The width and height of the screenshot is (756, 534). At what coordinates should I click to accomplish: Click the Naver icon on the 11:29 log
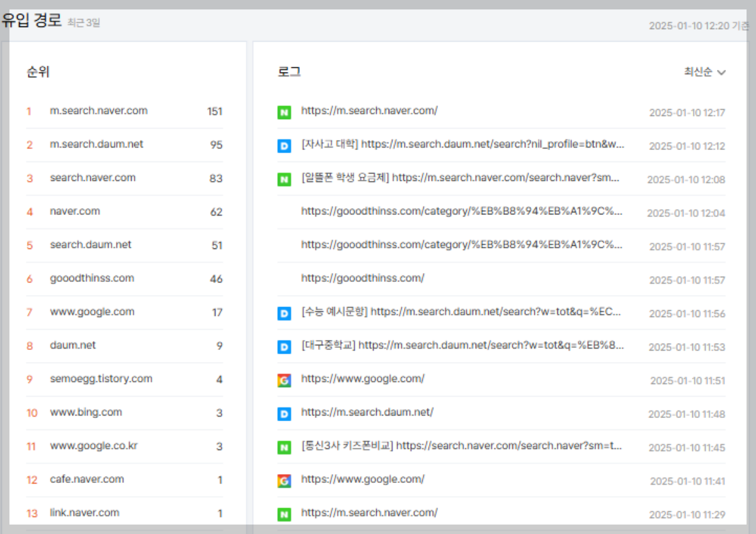point(284,514)
